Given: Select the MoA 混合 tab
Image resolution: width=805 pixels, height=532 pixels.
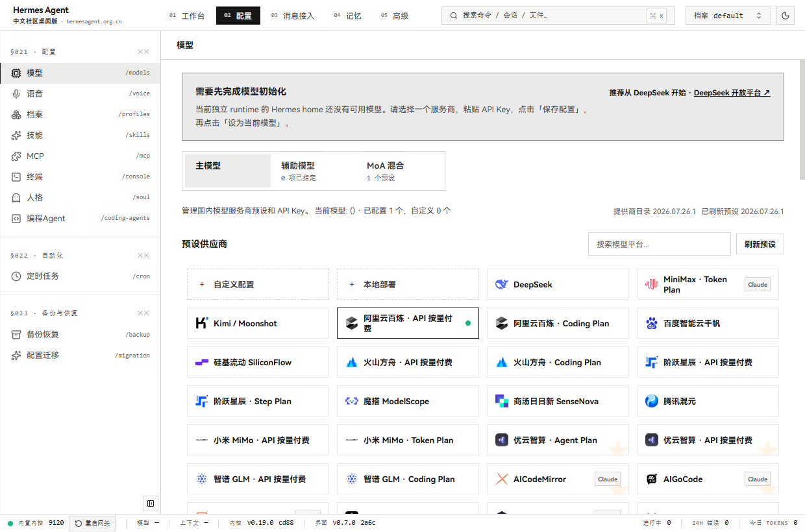Looking at the screenshot, I should tap(399, 171).
